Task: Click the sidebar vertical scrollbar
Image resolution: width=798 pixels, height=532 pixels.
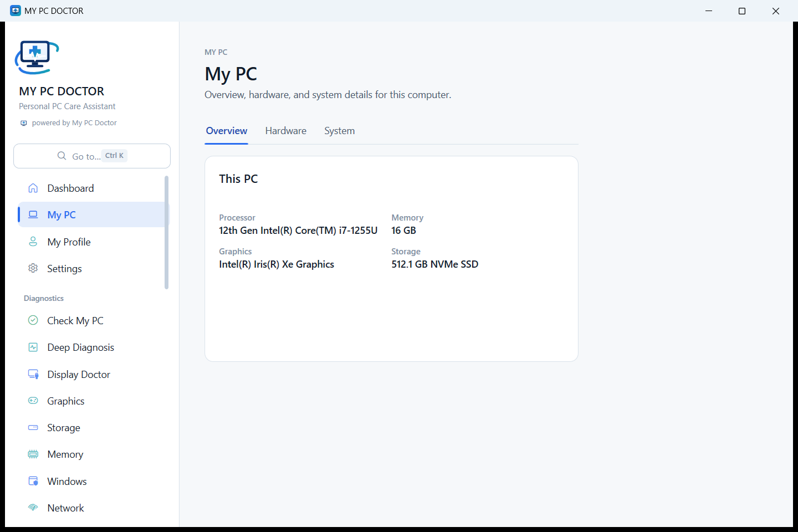Action: pyautogui.click(x=166, y=232)
